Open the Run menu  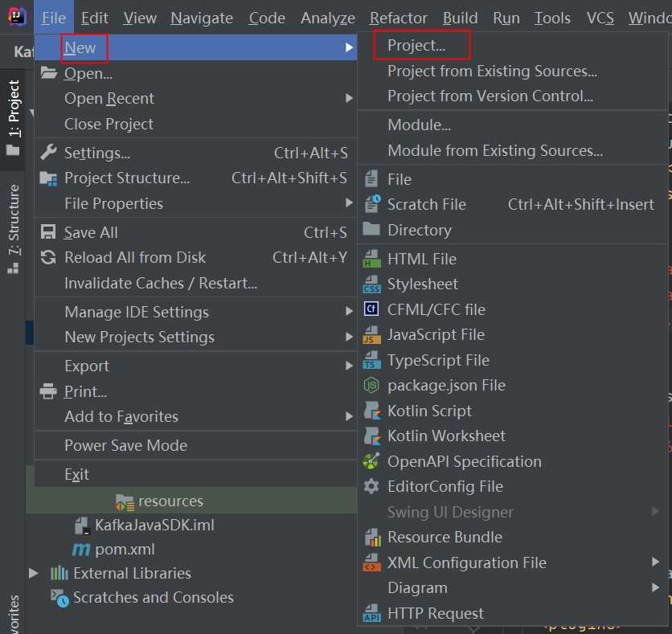(506, 18)
